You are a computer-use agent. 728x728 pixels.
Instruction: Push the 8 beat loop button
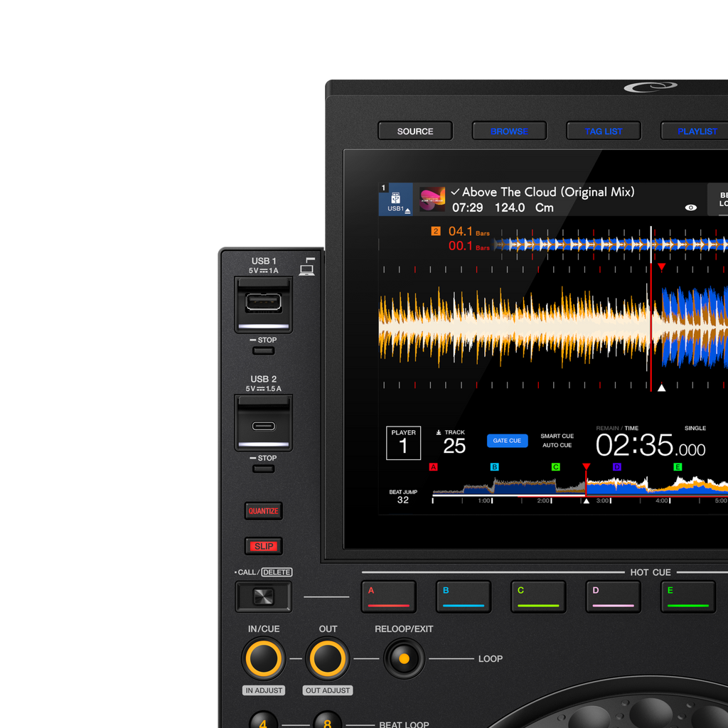[327, 719]
